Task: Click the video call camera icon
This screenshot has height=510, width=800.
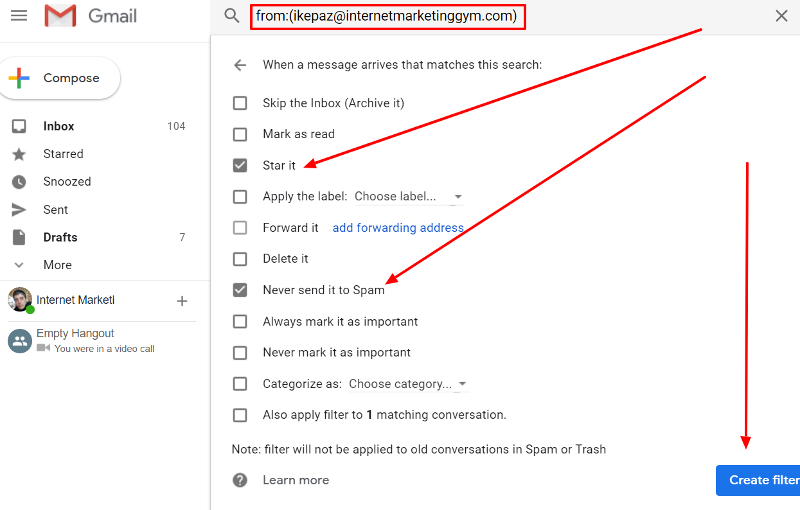Action: click(x=43, y=348)
